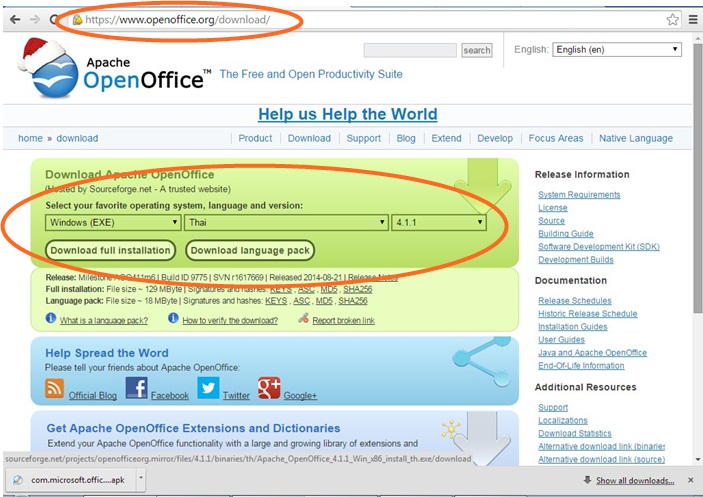Open the Historic Release Schedule link
The height and width of the screenshot is (497, 703).
588,313
